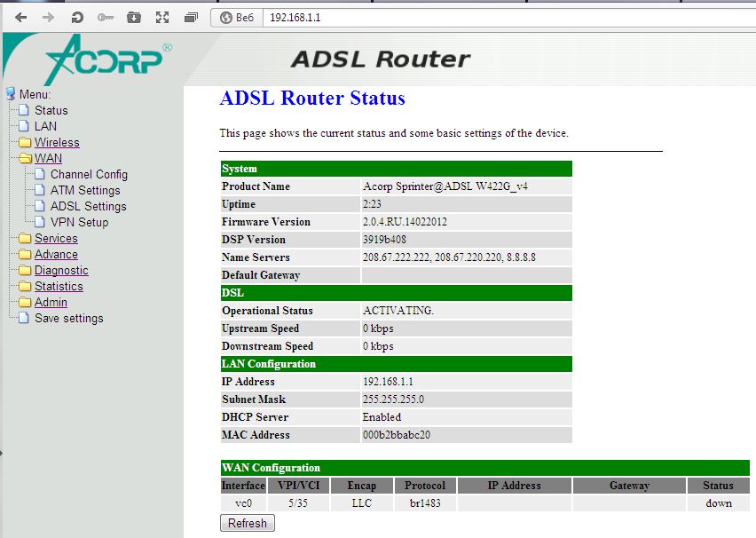Toggle the fullscreen arrows icon
The width and height of the screenshot is (756, 538).
(x=162, y=18)
